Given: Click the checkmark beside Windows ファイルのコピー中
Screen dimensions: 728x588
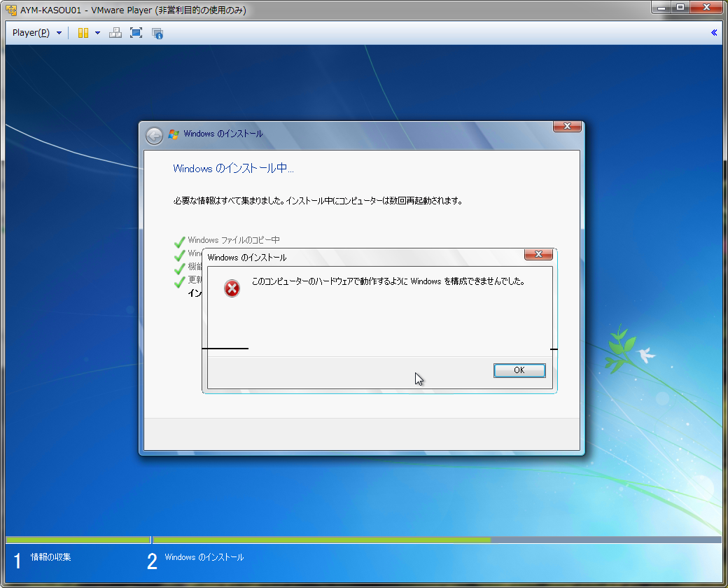Looking at the screenshot, I should click(180, 242).
